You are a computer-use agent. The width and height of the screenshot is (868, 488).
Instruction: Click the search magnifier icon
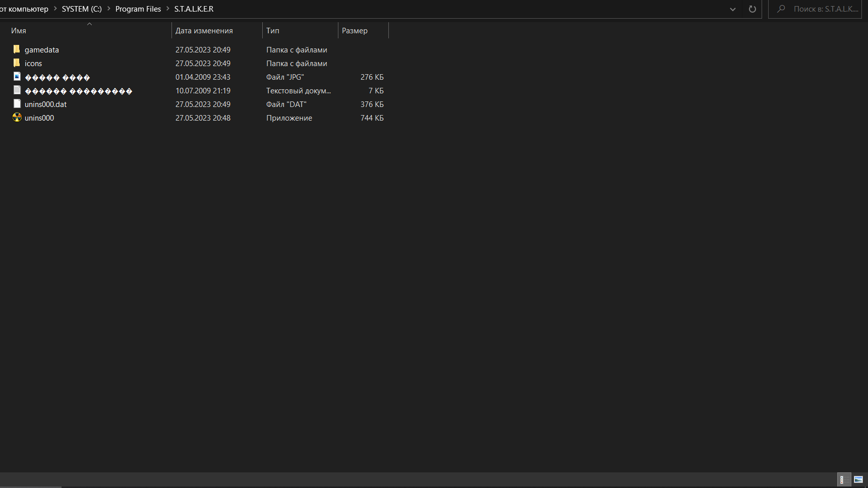point(781,9)
